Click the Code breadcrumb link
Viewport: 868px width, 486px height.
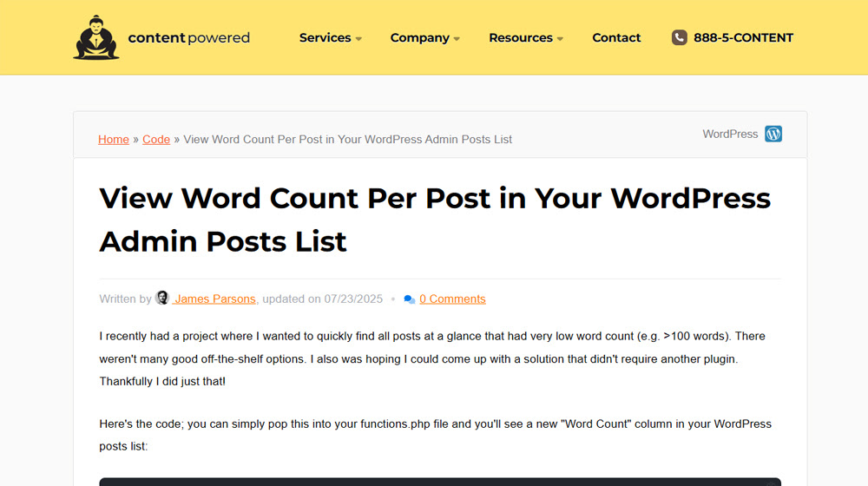pos(156,140)
